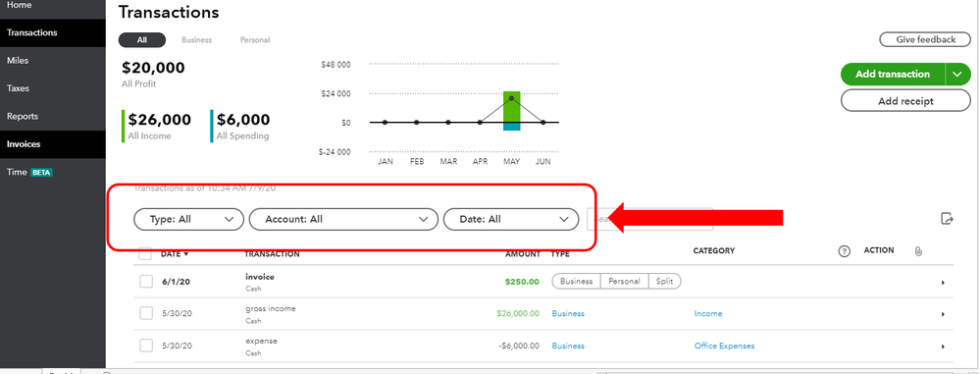Open the Account: All filter dropdown

click(x=343, y=220)
